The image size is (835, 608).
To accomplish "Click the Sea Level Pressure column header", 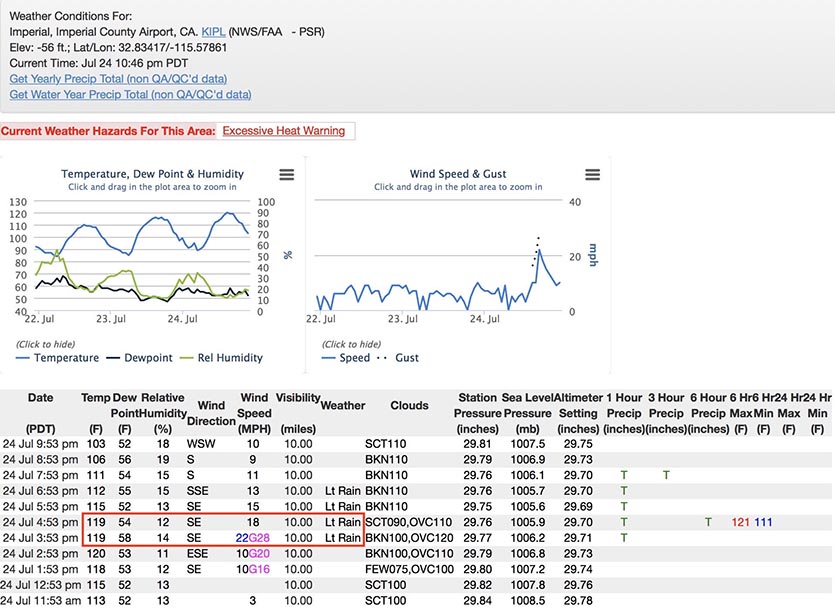I will (527, 413).
